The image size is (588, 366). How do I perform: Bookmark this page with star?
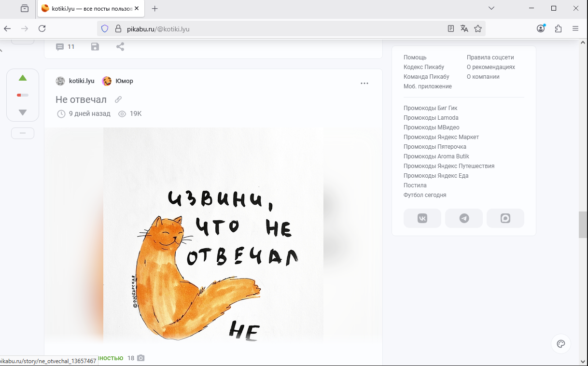(478, 28)
